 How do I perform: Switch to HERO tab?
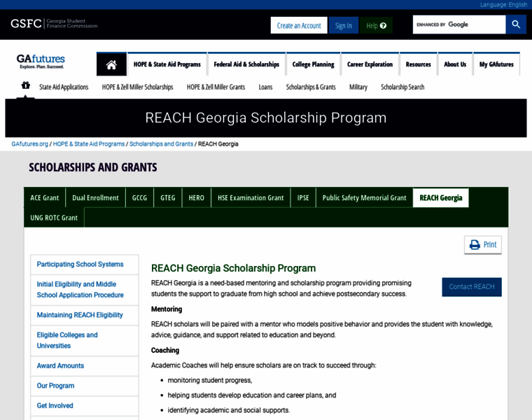[197, 198]
